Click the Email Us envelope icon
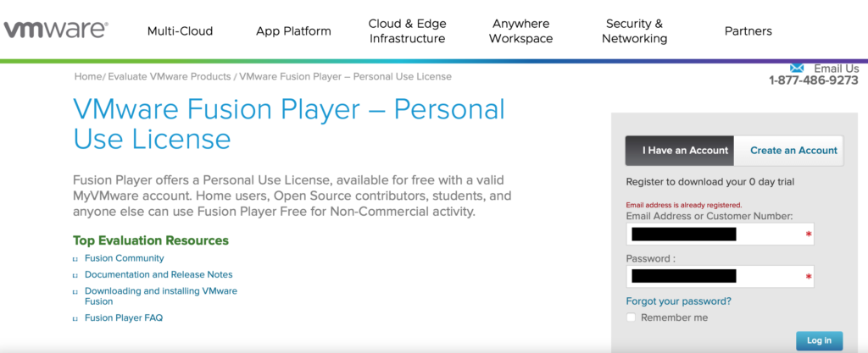This screenshot has height=353, width=868. click(x=797, y=68)
